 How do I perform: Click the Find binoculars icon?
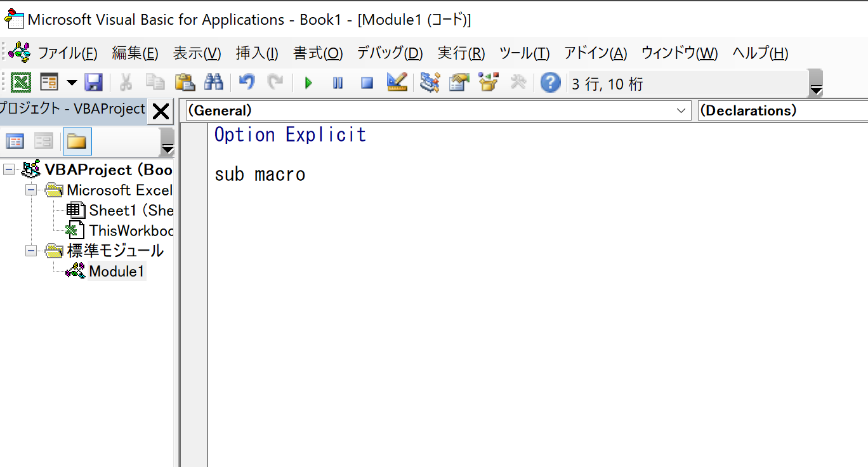(213, 82)
